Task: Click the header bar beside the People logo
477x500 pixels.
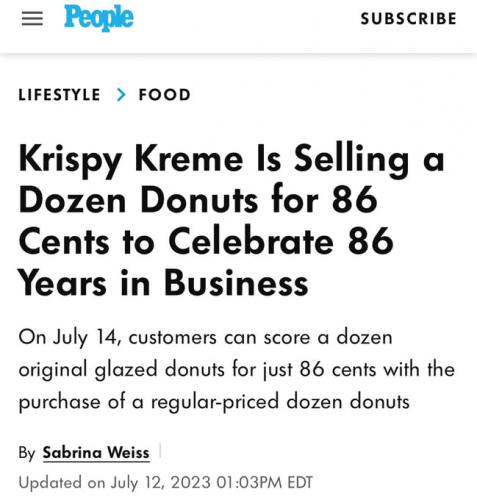Action: (247, 18)
